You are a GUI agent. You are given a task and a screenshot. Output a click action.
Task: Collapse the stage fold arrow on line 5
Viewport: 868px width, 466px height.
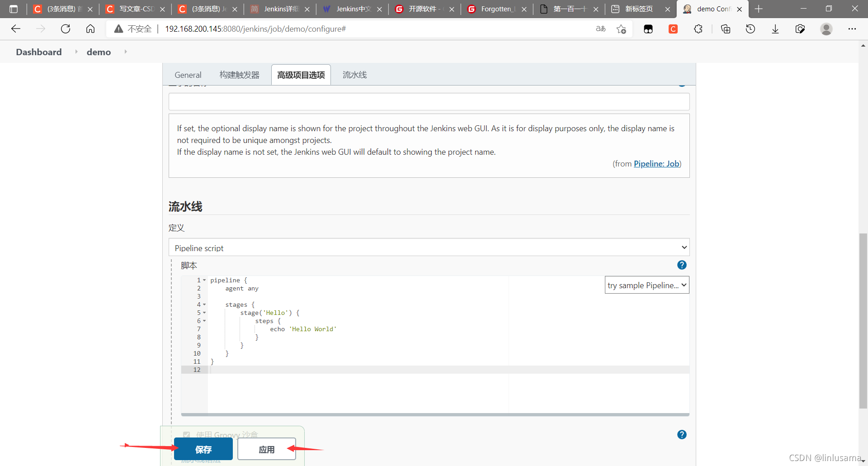tap(204, 313)
